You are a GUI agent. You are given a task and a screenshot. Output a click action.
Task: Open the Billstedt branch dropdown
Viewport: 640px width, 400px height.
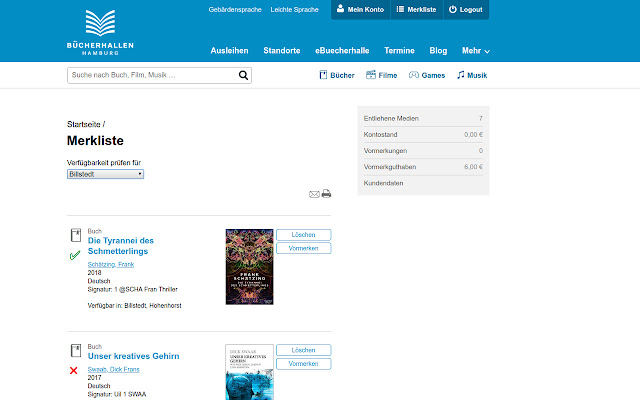105,174
